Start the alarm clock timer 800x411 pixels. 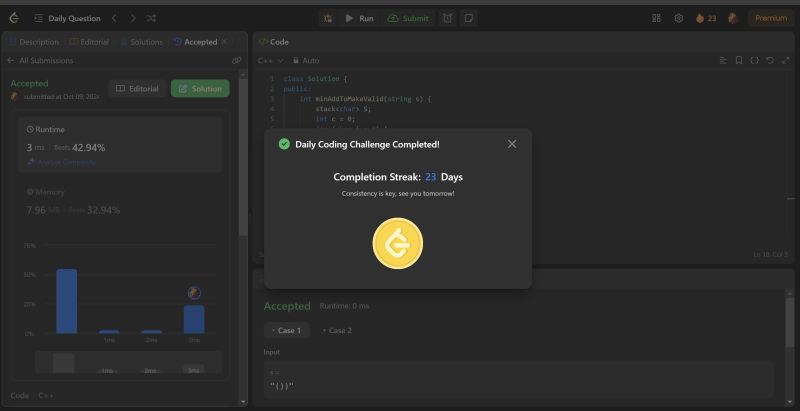(447, 18)
